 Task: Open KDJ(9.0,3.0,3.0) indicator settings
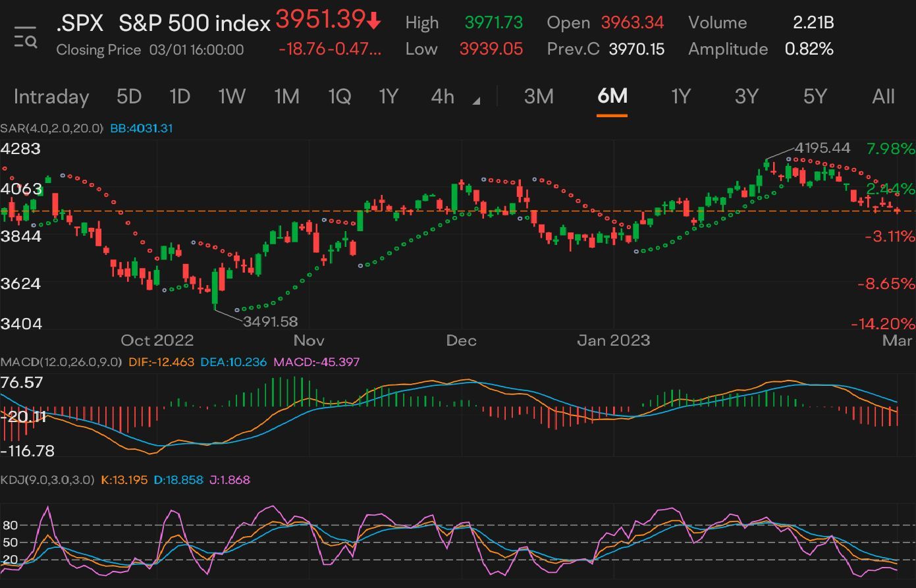(x=47, y=480)
